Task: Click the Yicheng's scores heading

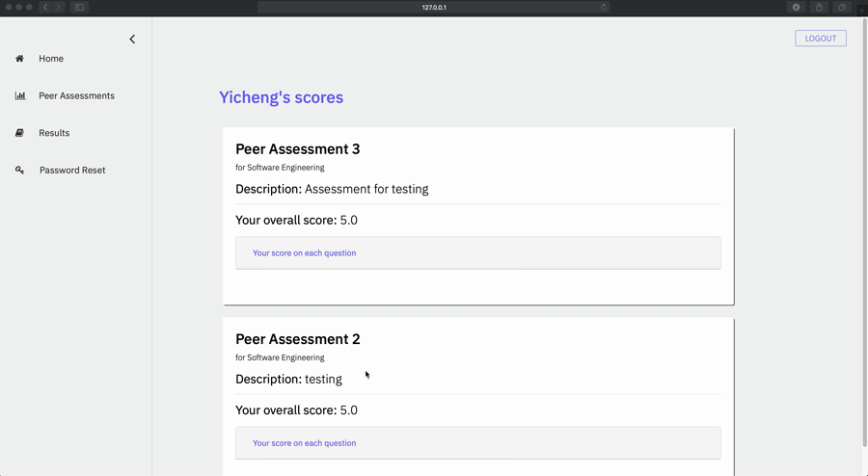Action: click(282, 97)
